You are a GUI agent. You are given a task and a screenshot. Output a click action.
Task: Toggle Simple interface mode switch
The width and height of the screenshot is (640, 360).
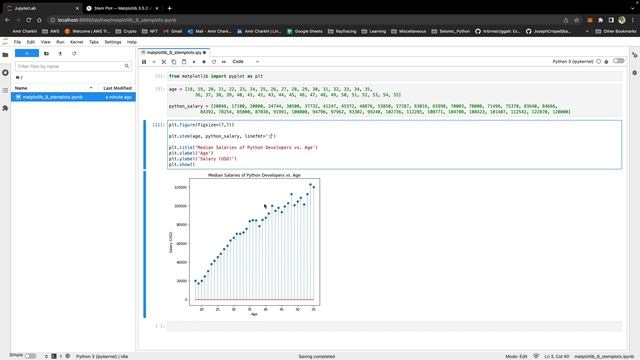point(31,356)
